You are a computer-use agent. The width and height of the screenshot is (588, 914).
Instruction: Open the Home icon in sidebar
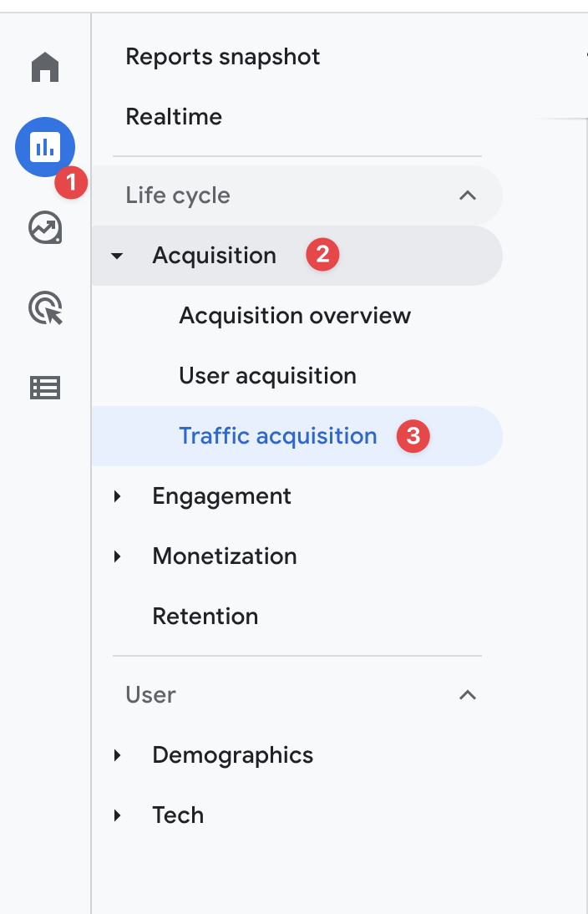click(45, 67)
